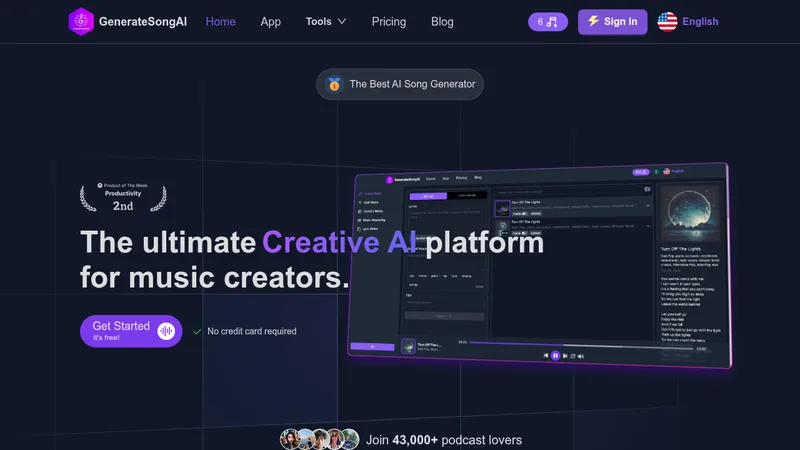This screenshot has width=800, height=450.
Task: Click the pause button in the player preview
Action: click(555, 356)
